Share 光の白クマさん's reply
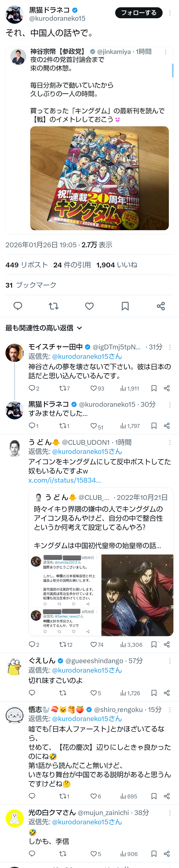Image resolution: width=179 pixels, height=868 pixels. pos(167,854)
